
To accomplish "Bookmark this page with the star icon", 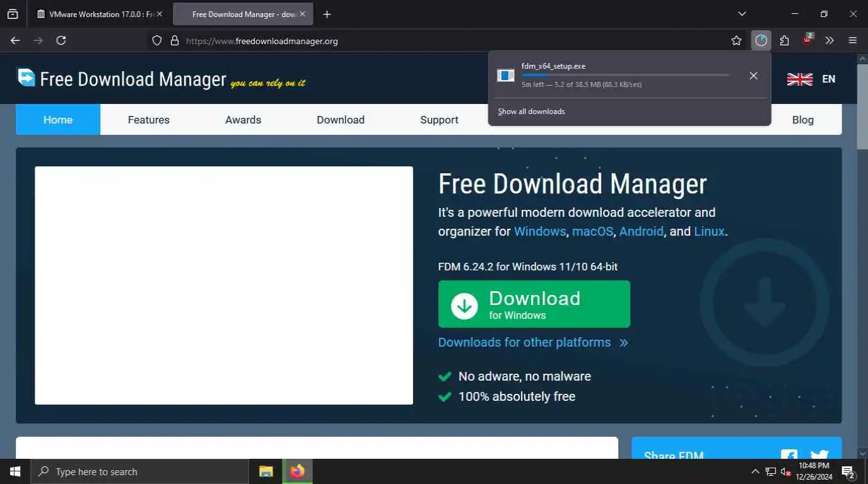I will tap(736, 40).
